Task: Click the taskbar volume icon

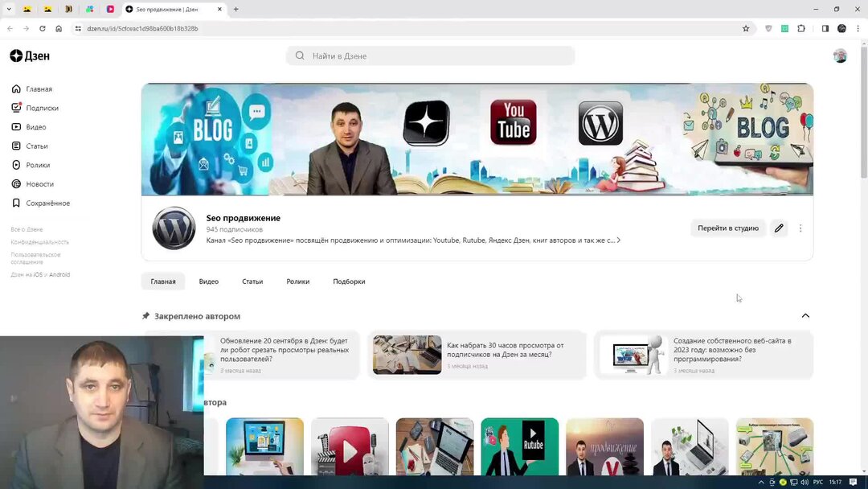Action: click(805, 483)
